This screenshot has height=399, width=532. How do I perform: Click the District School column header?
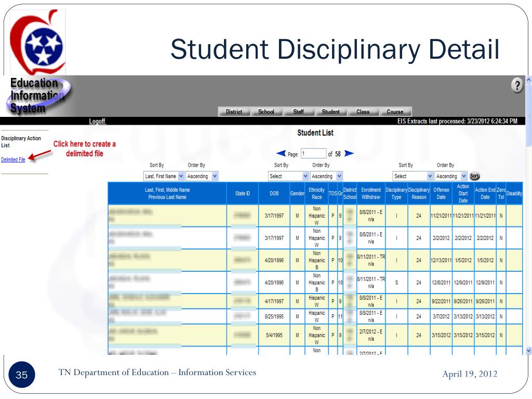(350, 193)
